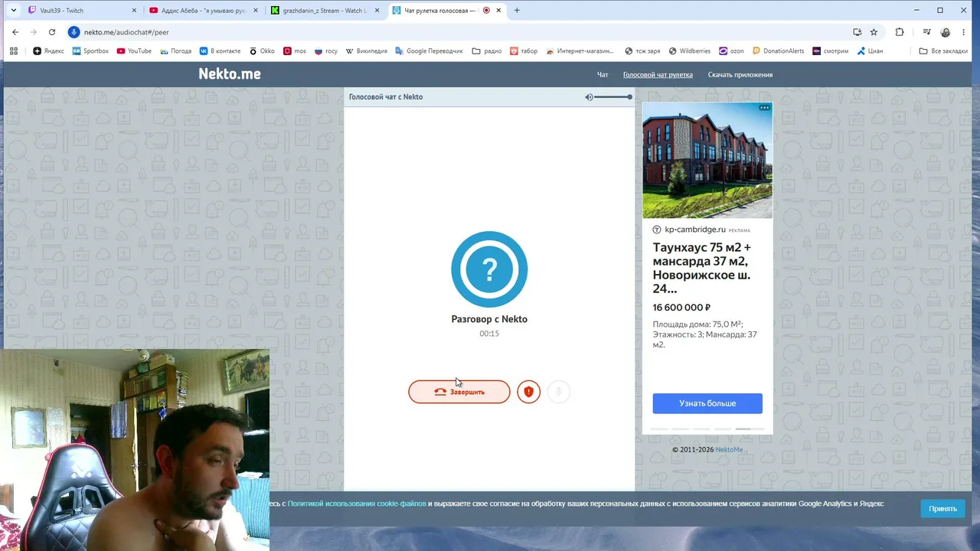
Task: Report the user with shield icon
Action: click(528, 392)
